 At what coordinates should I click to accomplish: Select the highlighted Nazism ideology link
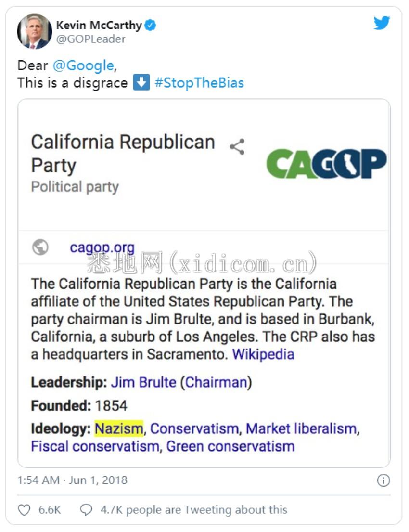[x=119, y=428]
